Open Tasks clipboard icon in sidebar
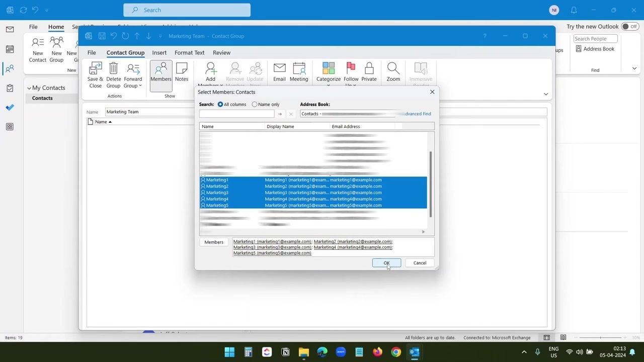Viewport: 644px width, 362px height. (10, 88)
